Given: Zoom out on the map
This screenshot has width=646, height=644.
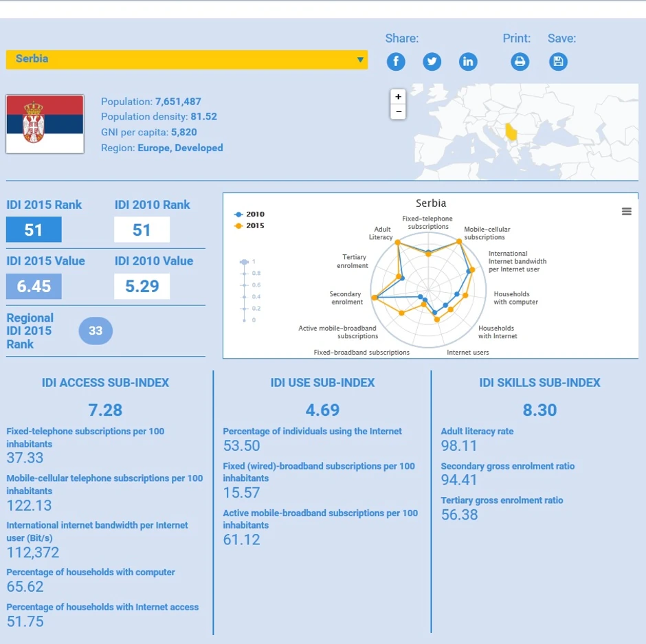Looking at the screenshot, I should 398,111.
